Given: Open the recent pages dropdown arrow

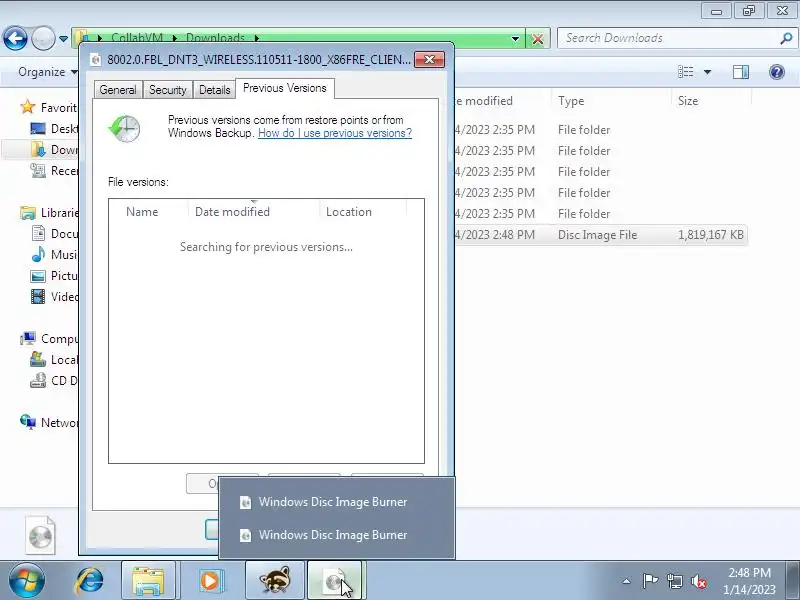Looking at the screenshot, I should tap(63, 39).
